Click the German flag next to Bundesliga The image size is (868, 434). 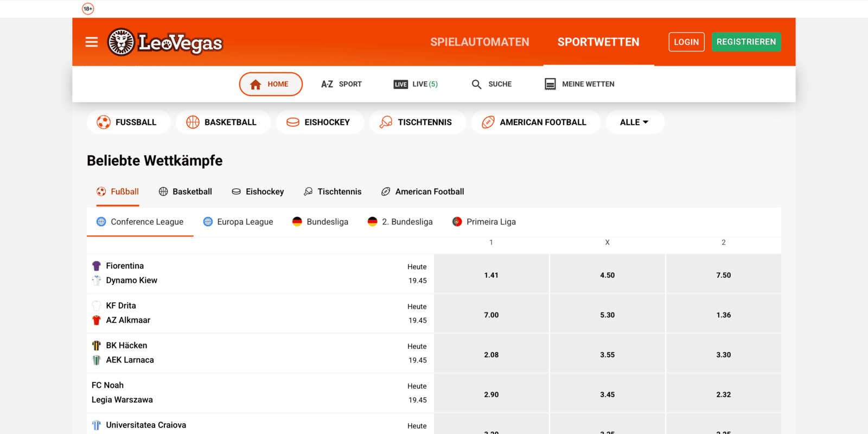(x=297, y=221)
